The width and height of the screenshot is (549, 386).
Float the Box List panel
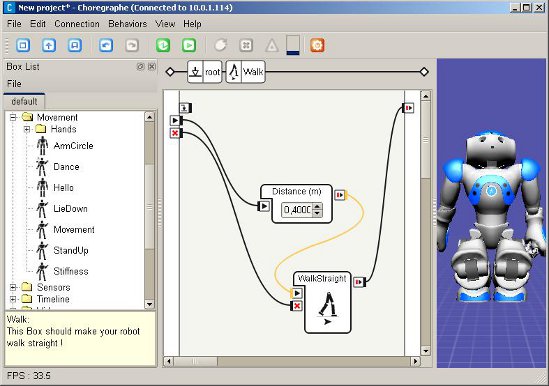point(140,67)
